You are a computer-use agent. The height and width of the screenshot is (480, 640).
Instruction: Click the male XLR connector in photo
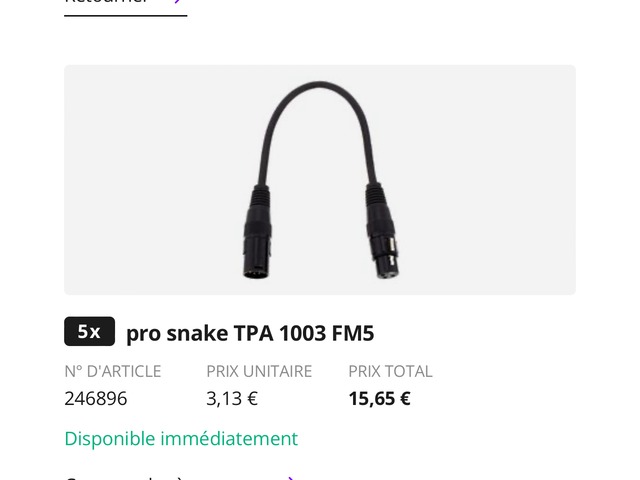[x=258, y=233]
